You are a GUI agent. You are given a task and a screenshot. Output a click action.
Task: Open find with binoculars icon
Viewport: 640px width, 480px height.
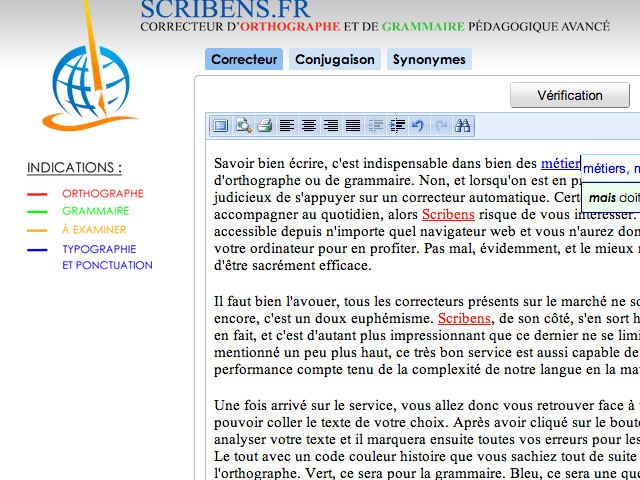click(x=463, y=126)
